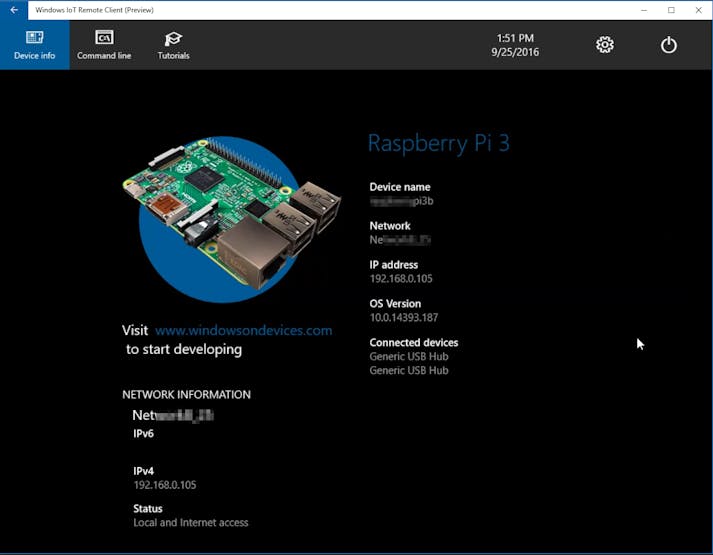Click the 1:51 PM clock display

pos(515,38)
